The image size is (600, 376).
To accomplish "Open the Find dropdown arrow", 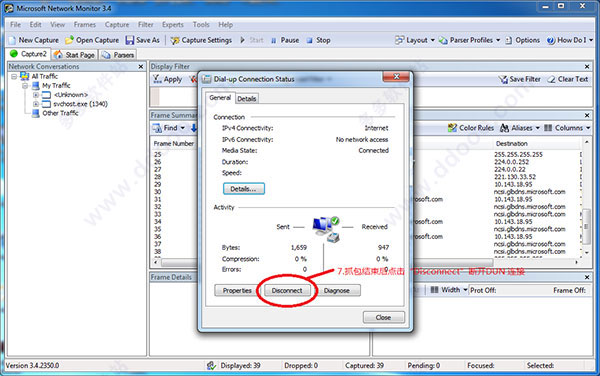I will [183, 128].
